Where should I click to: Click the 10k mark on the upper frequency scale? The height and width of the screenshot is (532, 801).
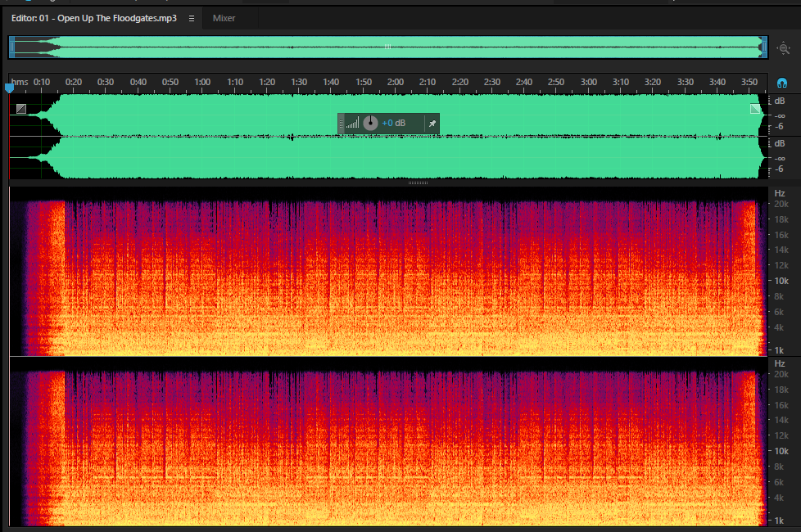(781, 281)
